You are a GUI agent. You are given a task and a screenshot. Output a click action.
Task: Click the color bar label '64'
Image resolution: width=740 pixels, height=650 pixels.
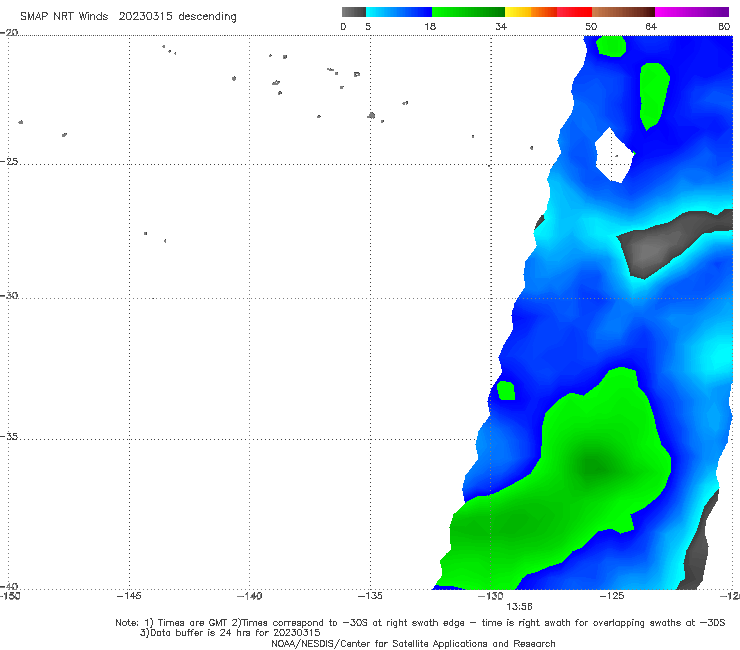(x=651, y=26)
